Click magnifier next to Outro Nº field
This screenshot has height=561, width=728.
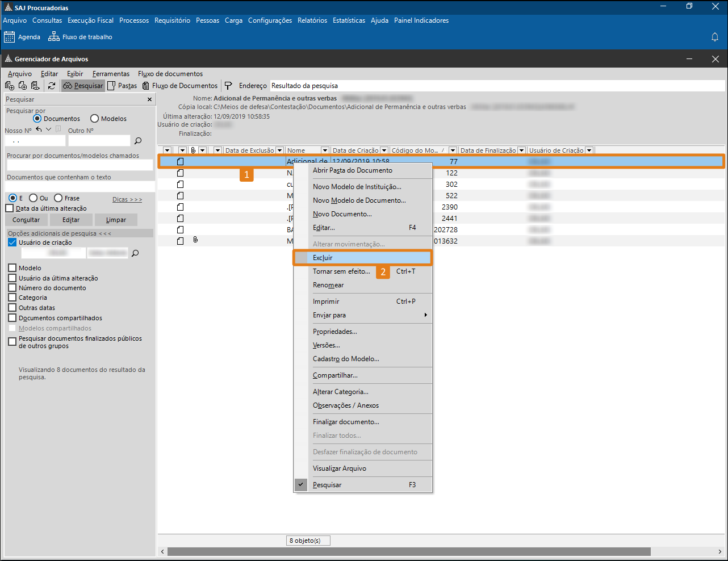(x=138, y=141)
